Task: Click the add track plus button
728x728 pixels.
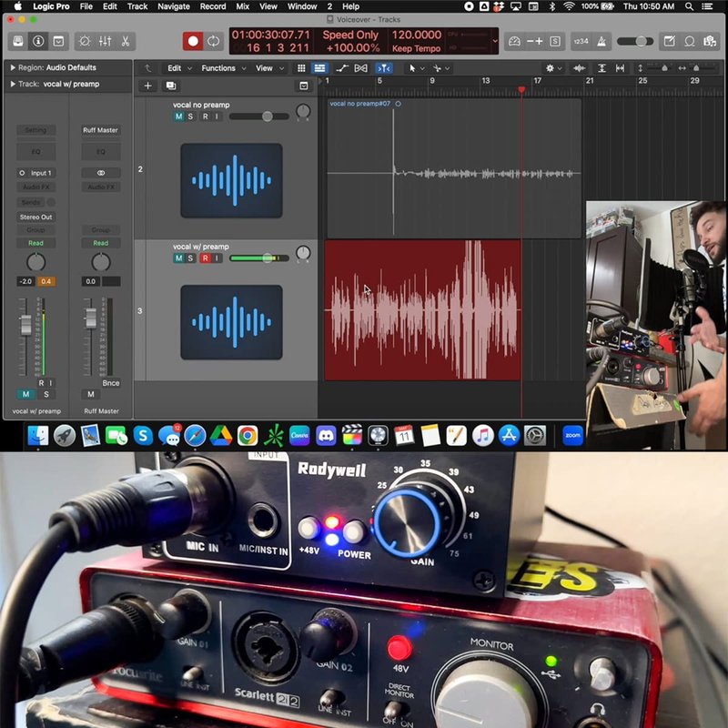Action: click(x=147, y=86)
